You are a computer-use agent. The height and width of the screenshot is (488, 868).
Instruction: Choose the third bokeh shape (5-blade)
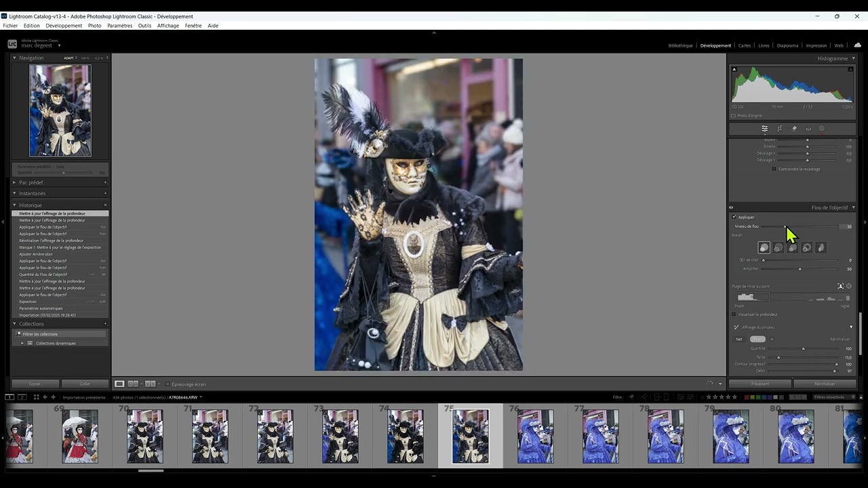point(793,248)
